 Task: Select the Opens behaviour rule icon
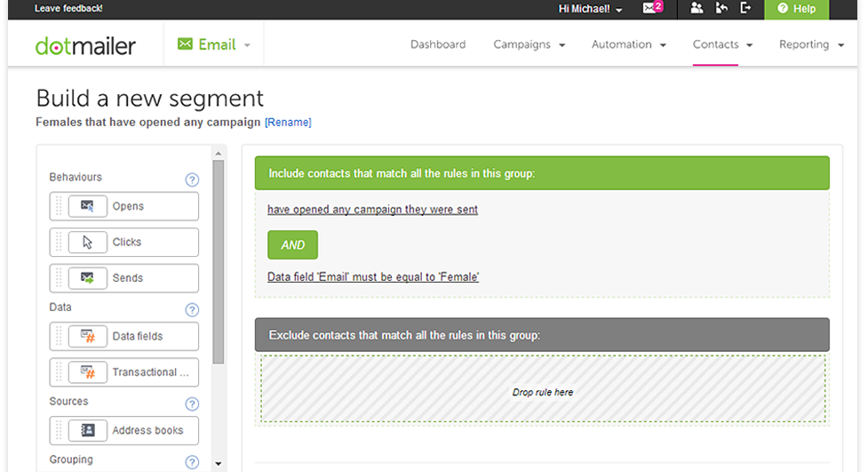pos(87,206)
